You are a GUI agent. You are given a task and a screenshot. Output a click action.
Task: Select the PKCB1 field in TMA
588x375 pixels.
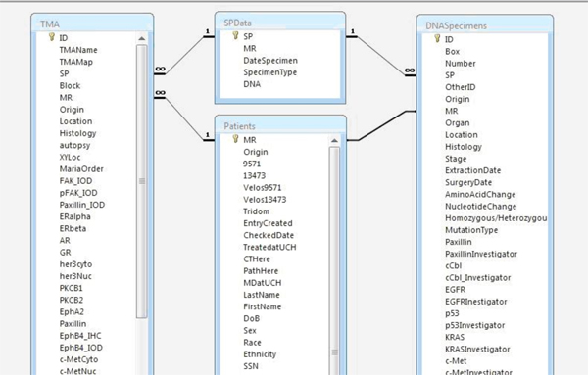pos(71,289)
